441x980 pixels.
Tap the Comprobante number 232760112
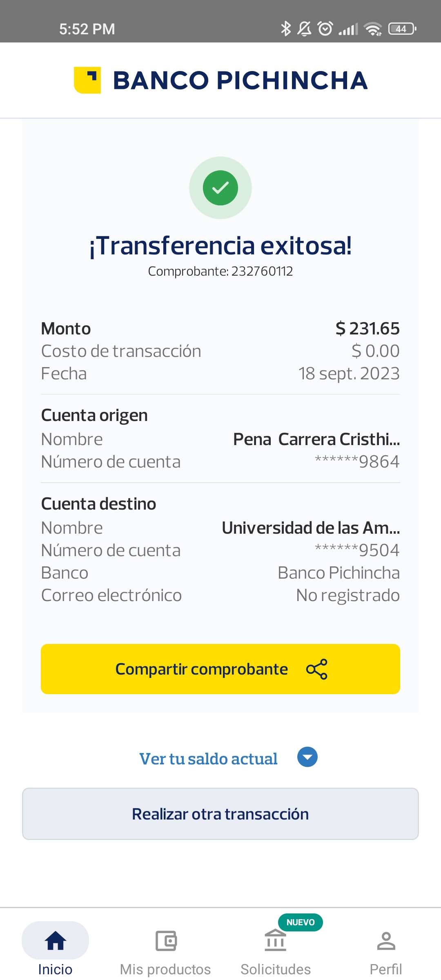pyautogui.click(x=262, y=271)
